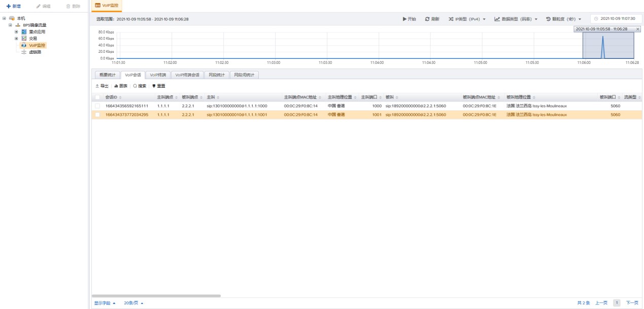
Task: Click the 开始 play button
Action: pyautogui.click(x=410, y=19)
